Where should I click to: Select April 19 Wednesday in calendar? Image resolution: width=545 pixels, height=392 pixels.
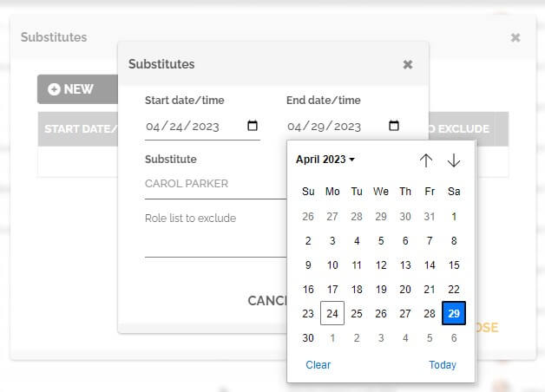click(381, 290)
